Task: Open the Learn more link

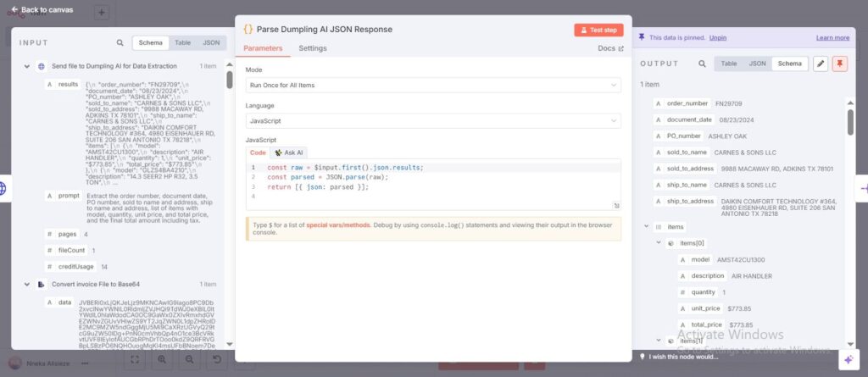Action: tap(832, 37)
